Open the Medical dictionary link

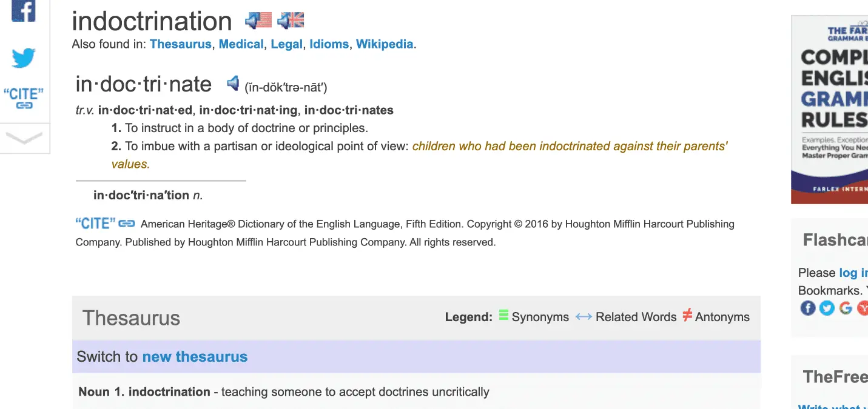tap(241, 44)
